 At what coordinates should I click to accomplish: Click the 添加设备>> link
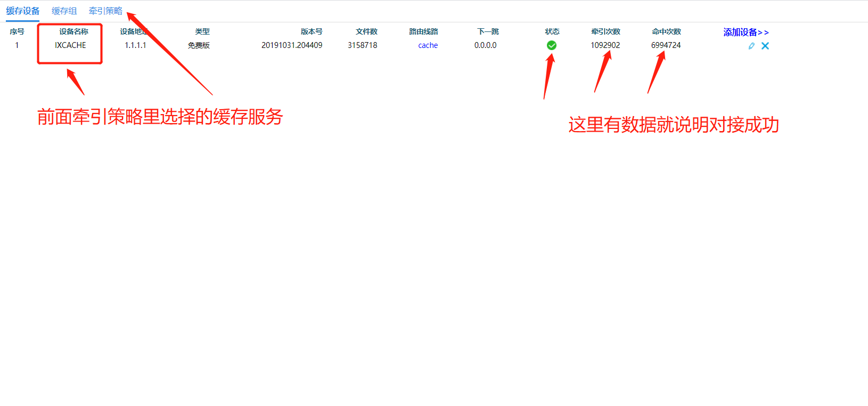click(x=746, y=32)
